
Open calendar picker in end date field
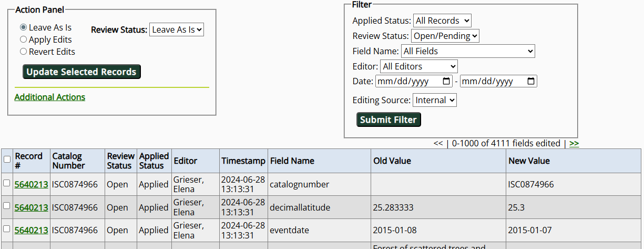click(531, 82)
